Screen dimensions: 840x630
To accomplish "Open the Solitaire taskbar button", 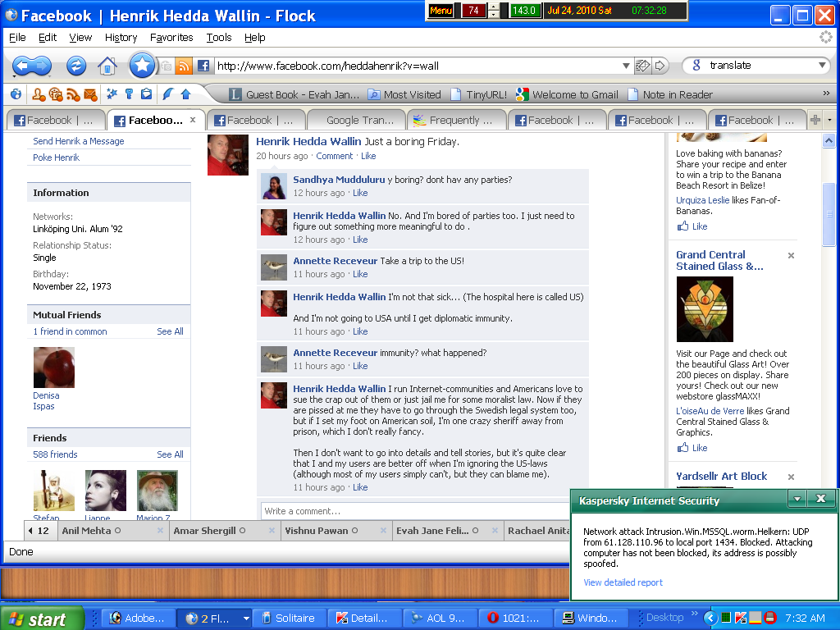I will [x=289, y=619].
